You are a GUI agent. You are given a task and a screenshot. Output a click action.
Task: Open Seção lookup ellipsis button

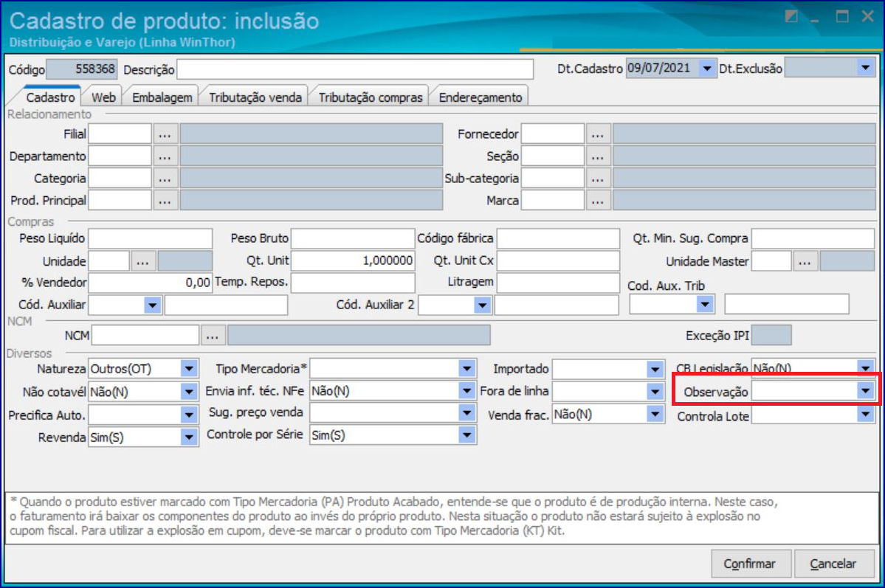599,156
